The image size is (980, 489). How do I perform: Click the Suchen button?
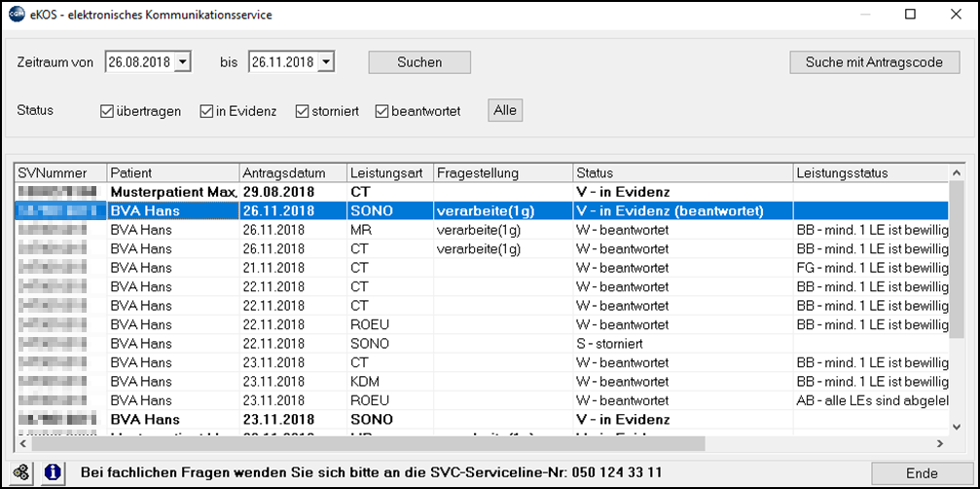click(x=419, y=62)
